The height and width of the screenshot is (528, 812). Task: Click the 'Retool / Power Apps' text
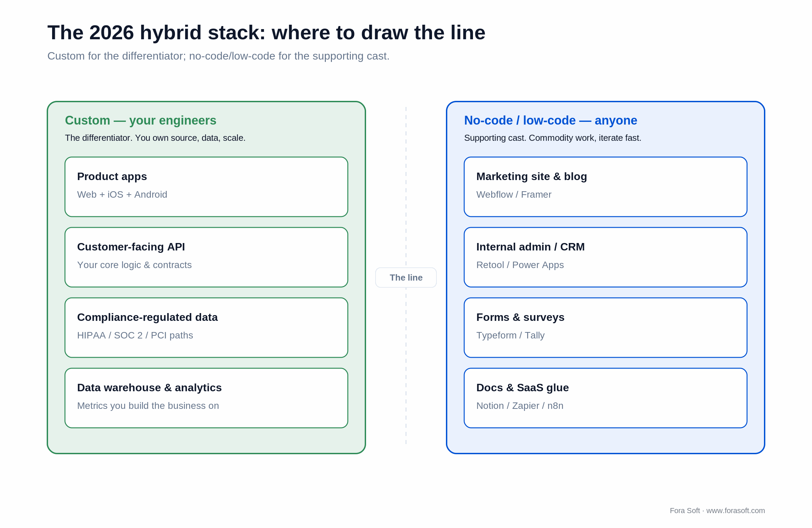(x=520, y=265)
